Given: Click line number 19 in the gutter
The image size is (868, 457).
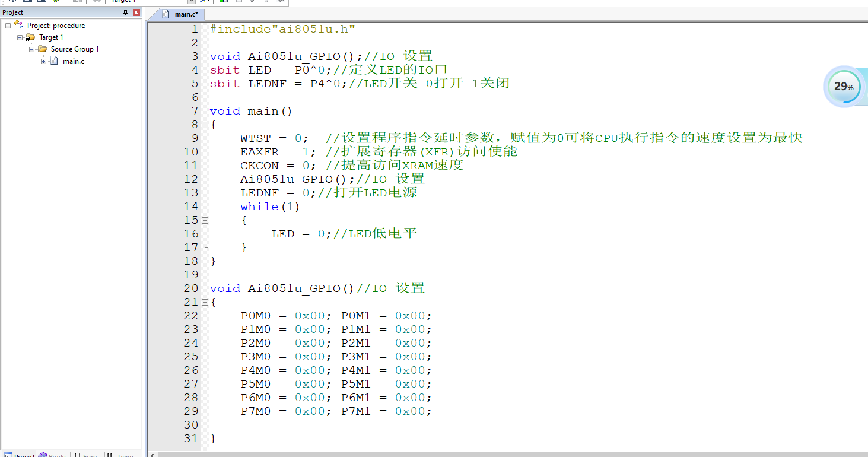Looking at the screenshot, I should (191, 275).
